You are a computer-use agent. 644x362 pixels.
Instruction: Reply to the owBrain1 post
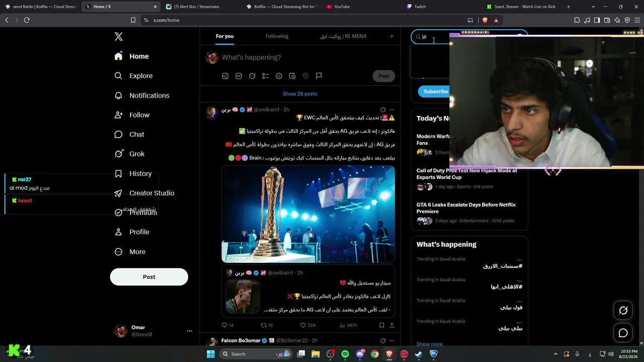click(225, 325)
